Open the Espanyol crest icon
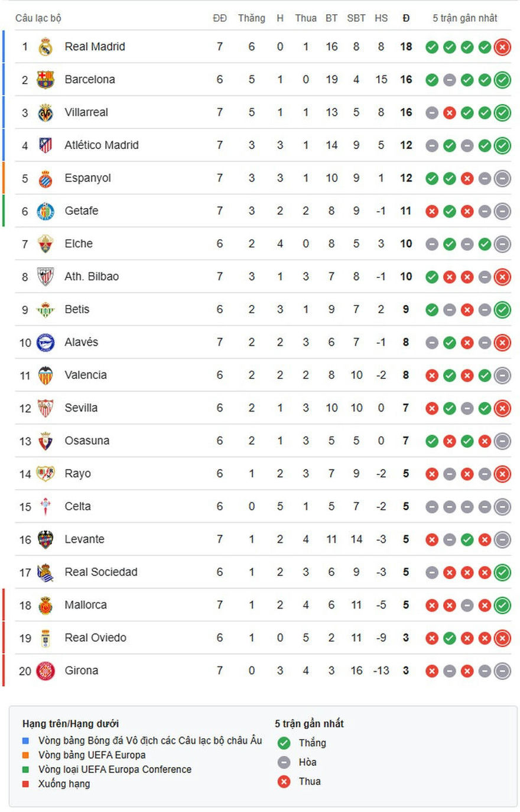The height and width of the screenshot is (812, 520). pyautogui.click(x=45, y=178)
